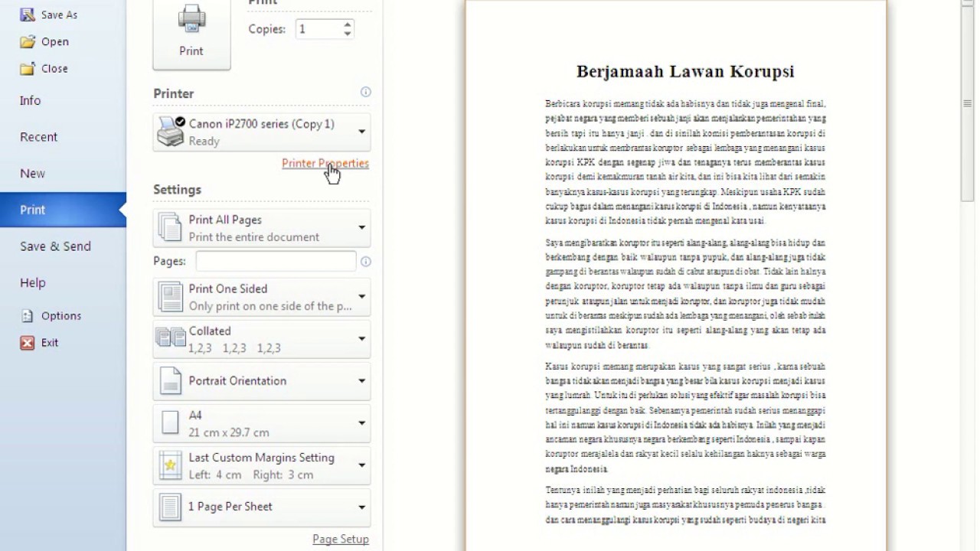This screenshot has height=551, width=980.
Task: Click the Print the entire document text
Action: click(x=254, y=237)
